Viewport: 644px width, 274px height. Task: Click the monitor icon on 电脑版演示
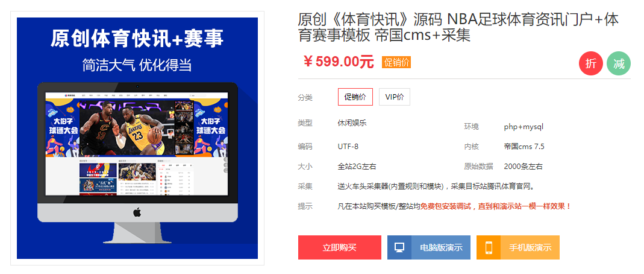tap(399, 247)
